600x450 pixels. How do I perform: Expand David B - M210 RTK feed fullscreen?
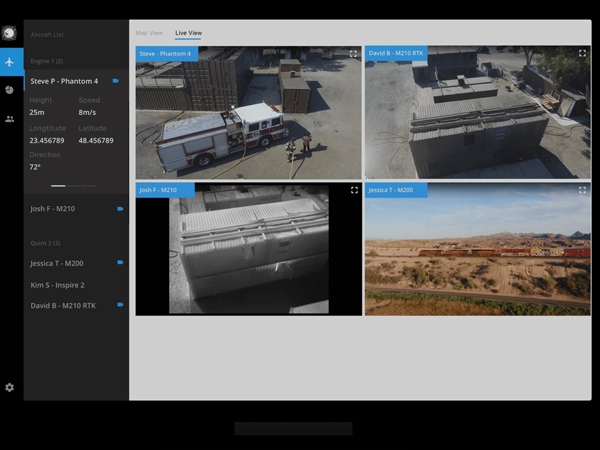[x=583, y=53]
